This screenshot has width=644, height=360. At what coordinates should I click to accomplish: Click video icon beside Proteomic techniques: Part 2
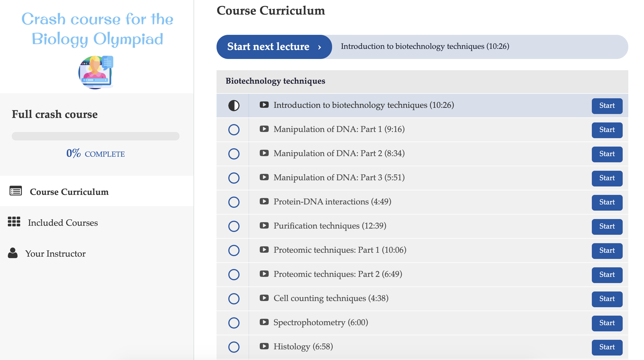click(x=264, y=274)
